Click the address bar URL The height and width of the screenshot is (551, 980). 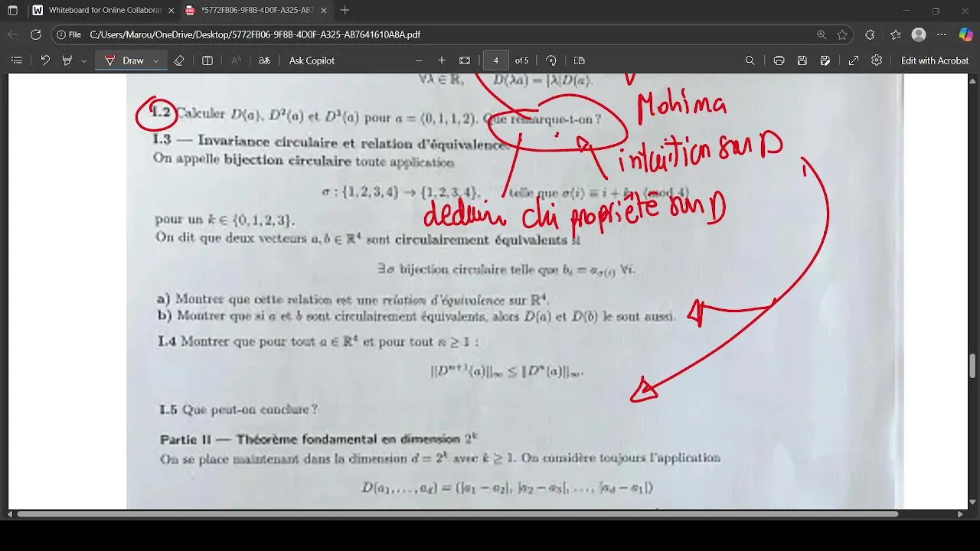point(255,34)
